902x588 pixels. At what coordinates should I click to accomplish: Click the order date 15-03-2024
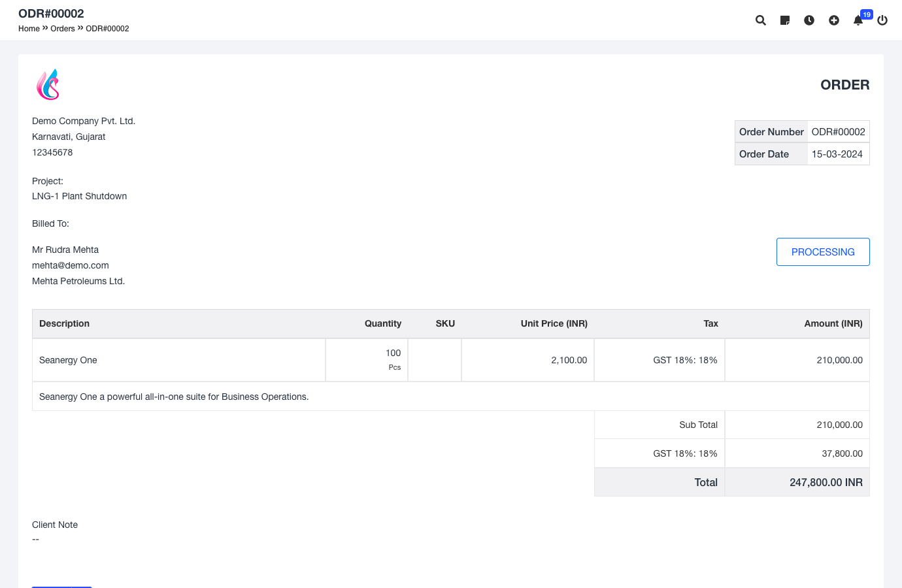point(837,154)
